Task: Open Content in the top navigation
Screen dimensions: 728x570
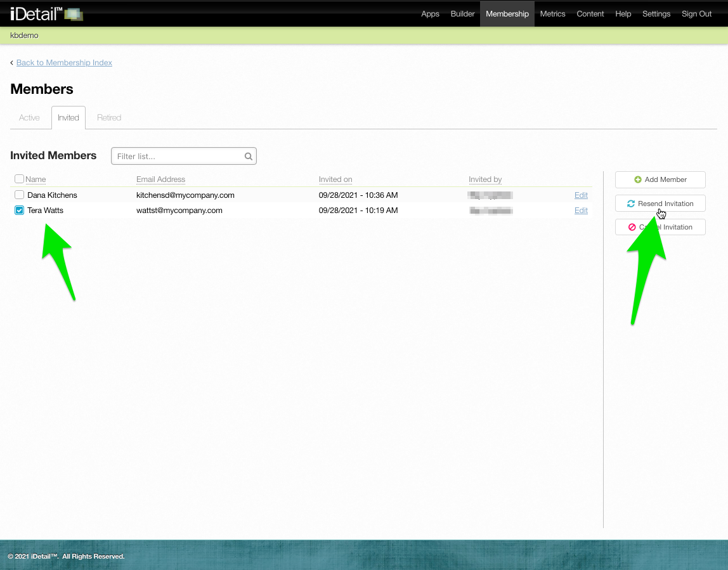Action: [x=590, y=14]
